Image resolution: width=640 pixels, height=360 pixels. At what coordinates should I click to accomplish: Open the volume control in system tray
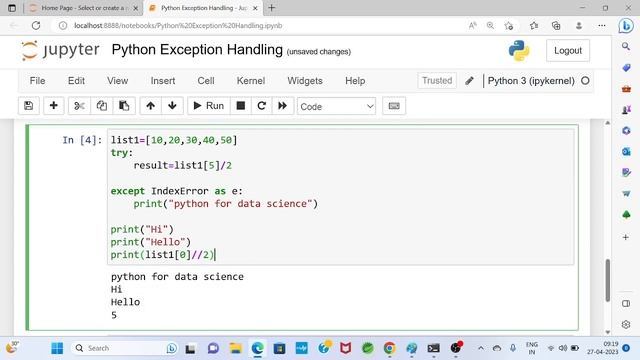(x=563, y=348)
